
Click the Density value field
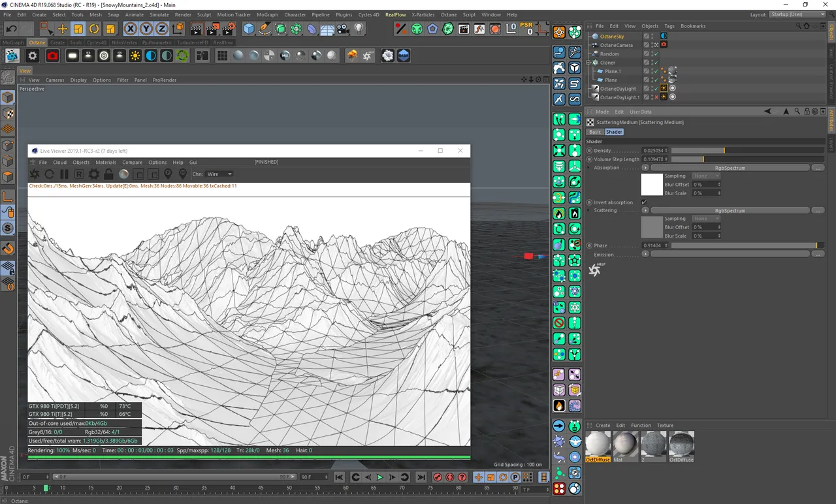coord(655,151)
